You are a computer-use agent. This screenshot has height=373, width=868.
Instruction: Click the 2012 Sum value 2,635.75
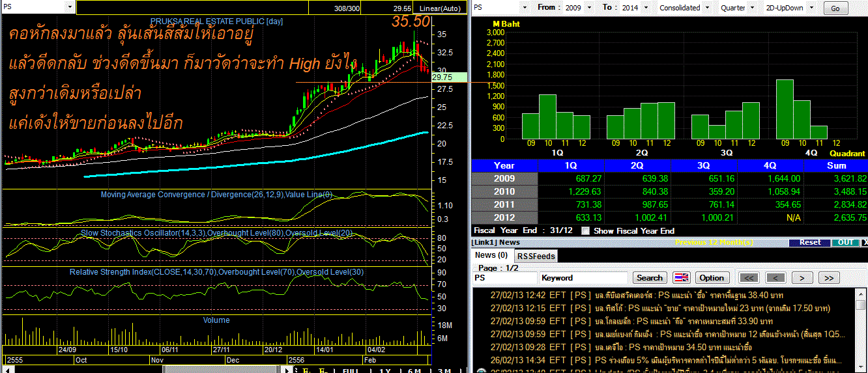(x=850, y=217)
